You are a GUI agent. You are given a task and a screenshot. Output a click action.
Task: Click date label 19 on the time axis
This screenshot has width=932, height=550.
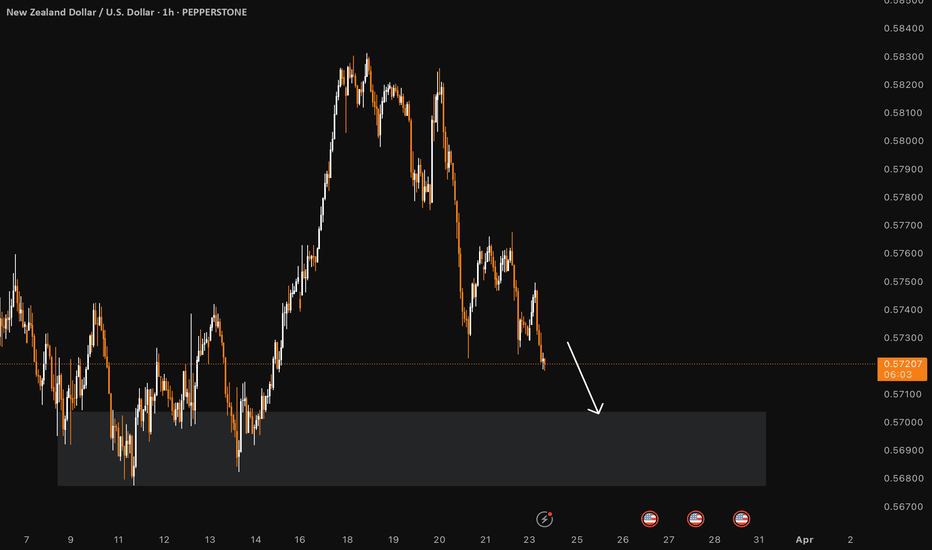pos(393,540)
